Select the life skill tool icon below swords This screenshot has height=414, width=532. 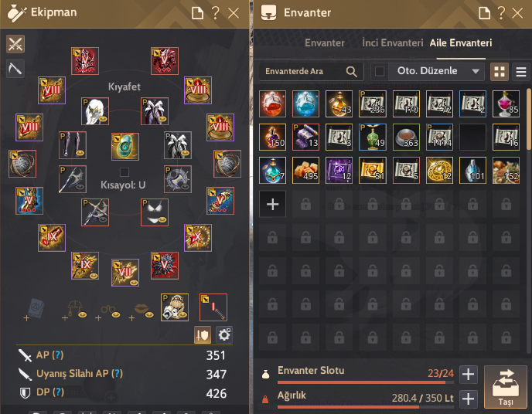click(x=15, y=69)
